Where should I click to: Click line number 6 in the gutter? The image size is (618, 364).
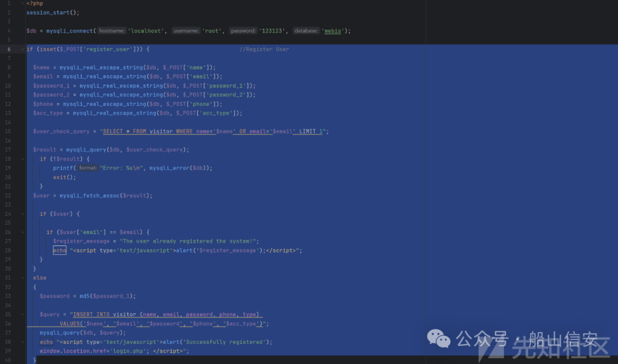coord(9,49)
